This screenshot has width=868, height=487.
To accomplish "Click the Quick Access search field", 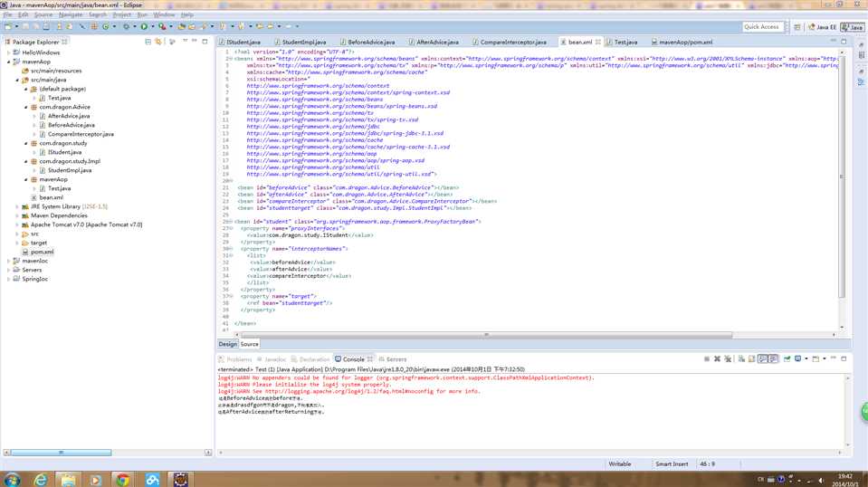I will [764, 26].
